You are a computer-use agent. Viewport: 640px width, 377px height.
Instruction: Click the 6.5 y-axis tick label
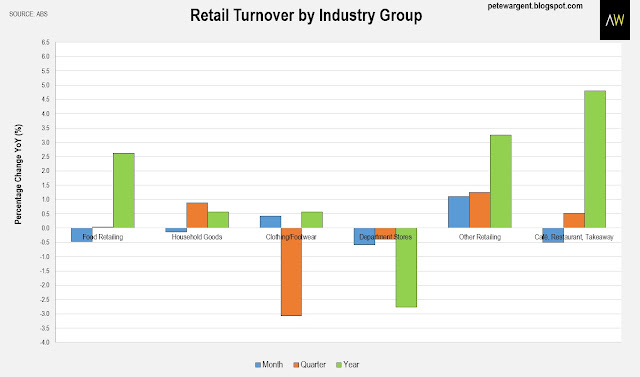(x=45, y=42)
